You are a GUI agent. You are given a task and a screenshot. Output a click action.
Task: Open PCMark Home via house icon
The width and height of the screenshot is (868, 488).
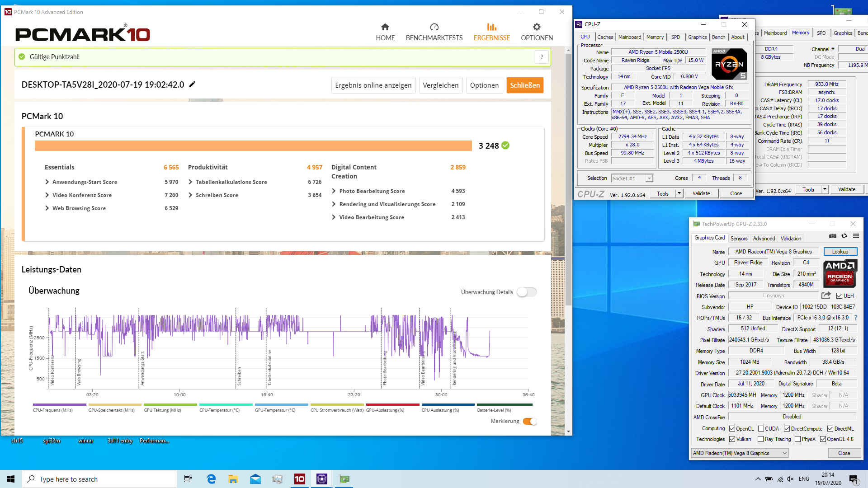[385, 27]
